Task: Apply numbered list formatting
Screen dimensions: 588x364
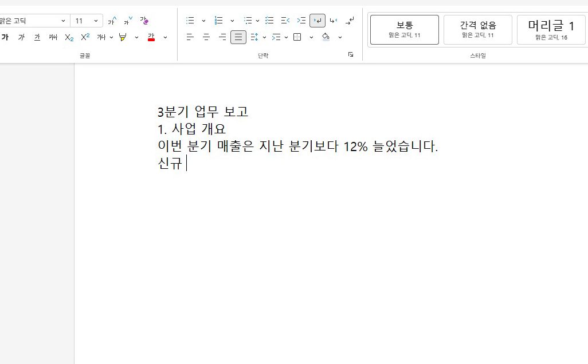Action: [x=218, y=21]
